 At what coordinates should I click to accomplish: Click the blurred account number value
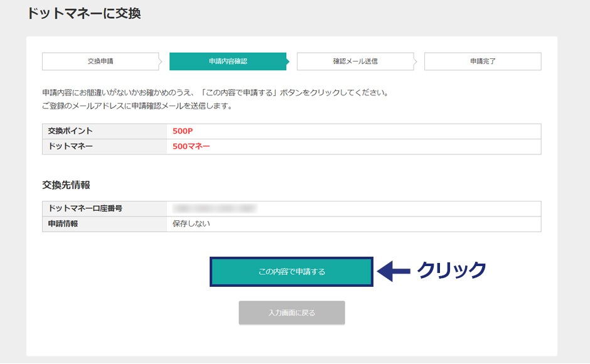click(x=215, y=208)
